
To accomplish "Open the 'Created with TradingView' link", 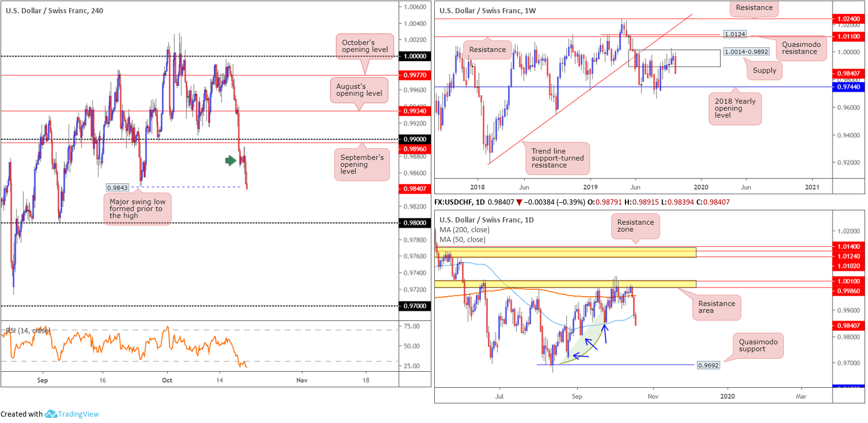I will [x=50, y=414].
